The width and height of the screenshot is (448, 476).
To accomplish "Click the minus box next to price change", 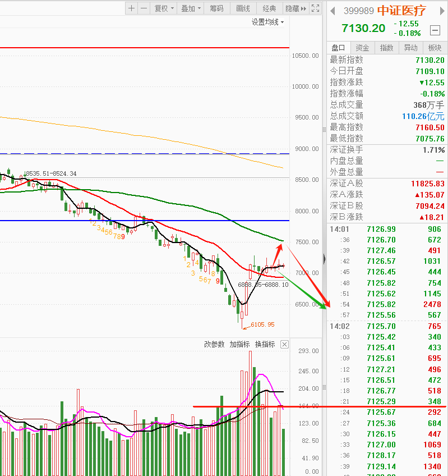I will click(x=435, y=30).
